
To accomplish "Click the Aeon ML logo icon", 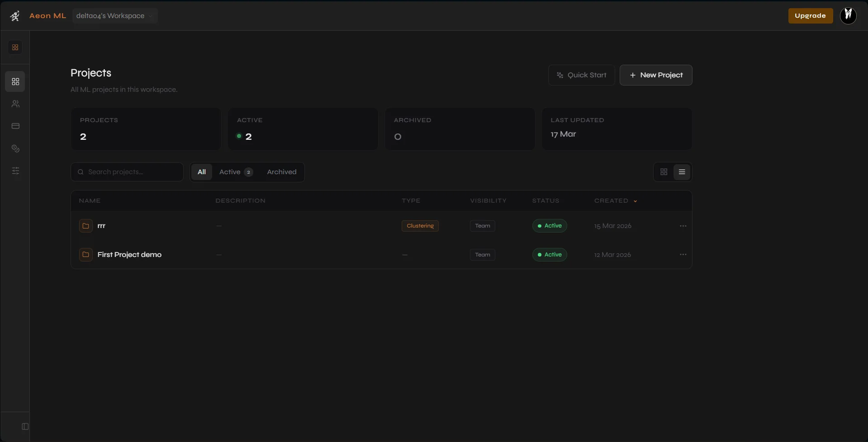I will point(15,16).
